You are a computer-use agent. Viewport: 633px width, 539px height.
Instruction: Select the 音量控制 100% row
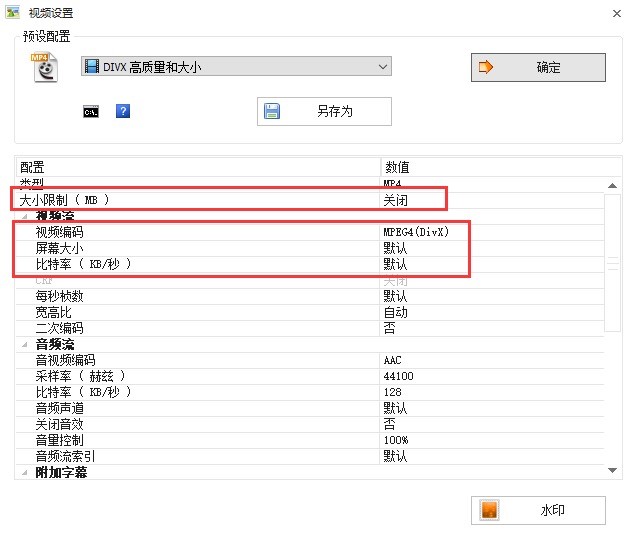[310, 440]
